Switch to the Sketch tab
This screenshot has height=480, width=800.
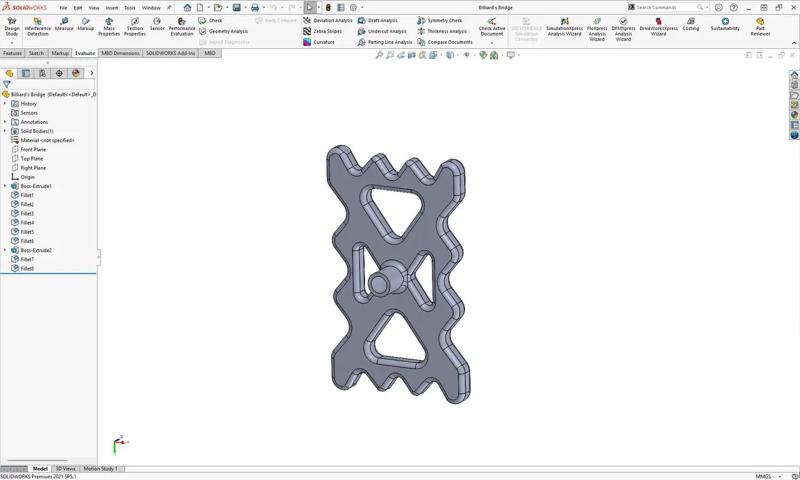[x=36, y=53]
